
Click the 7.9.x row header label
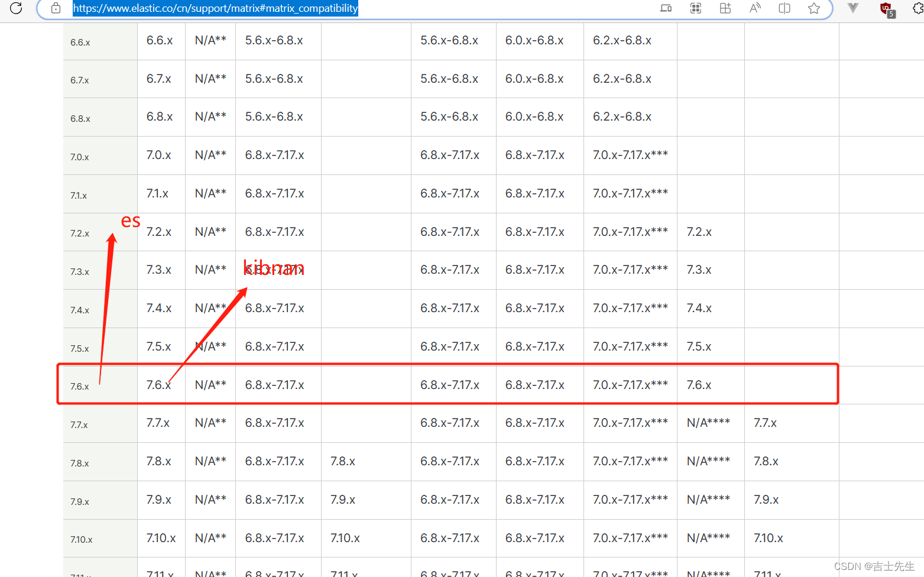click(80, 502)
